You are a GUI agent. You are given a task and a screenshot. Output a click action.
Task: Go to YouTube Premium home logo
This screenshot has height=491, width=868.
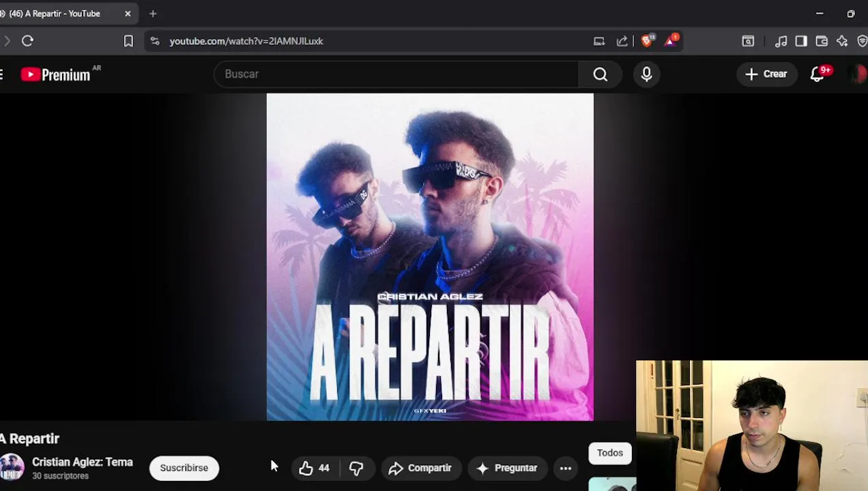(x=57, y=74)
